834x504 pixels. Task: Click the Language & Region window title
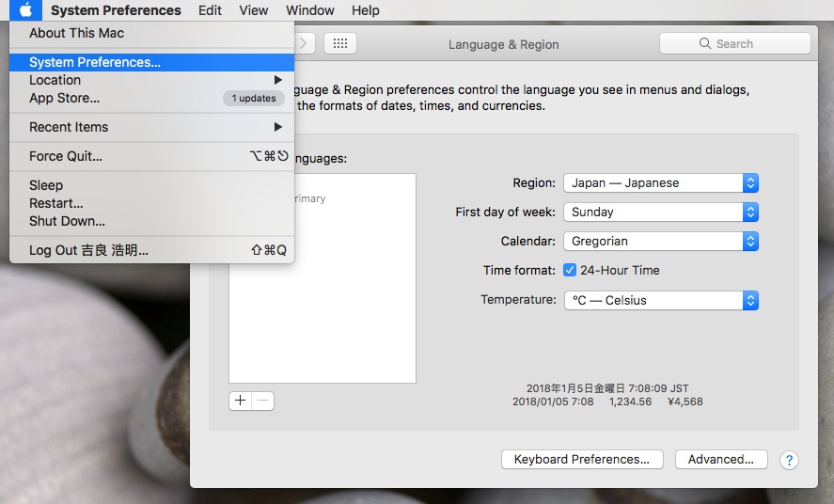coord(504,44)
